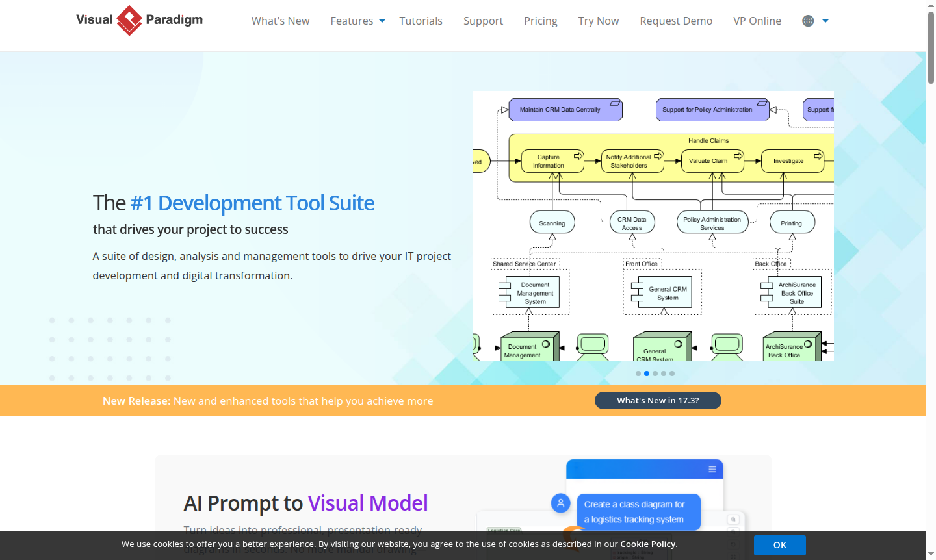Go to the Support section
This screenshot has height=560, width=936.
483,21
